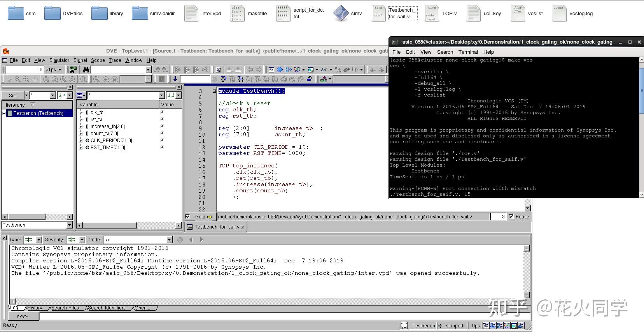Expand the Testbench hierarchy node

(4, 113)
